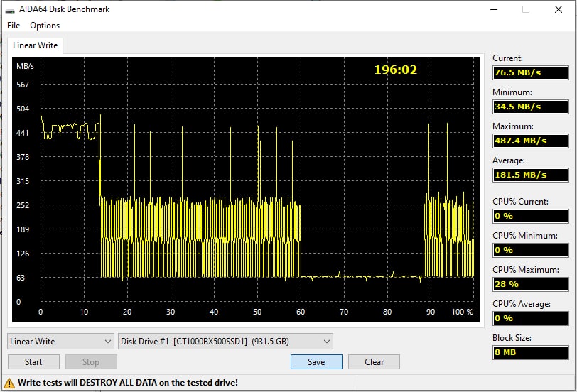Expand the Linear Write test type dropdown
This screenshot has width=577, height=392.
click(x=60, y=342)
